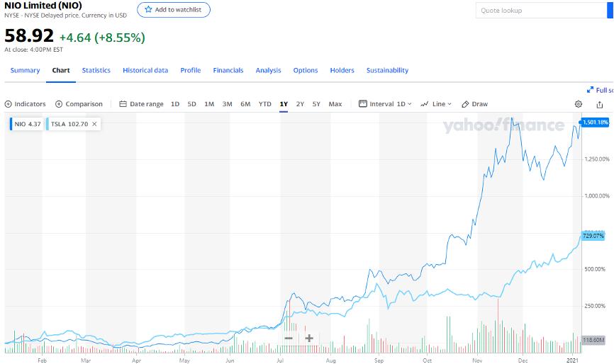Click the Quote lookup search field
Image resolution: width=614 pixels, height=364 pixels.
click(543, 10)
